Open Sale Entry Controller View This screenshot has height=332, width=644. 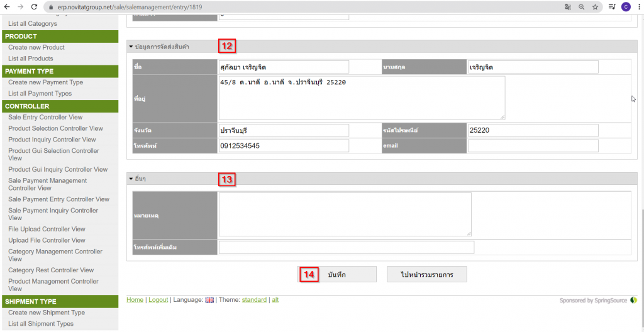pyautogui.click(x=45, y=117)
